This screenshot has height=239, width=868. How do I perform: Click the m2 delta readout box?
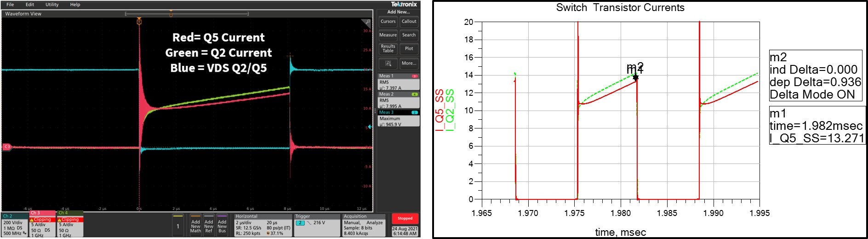point(815,76)
